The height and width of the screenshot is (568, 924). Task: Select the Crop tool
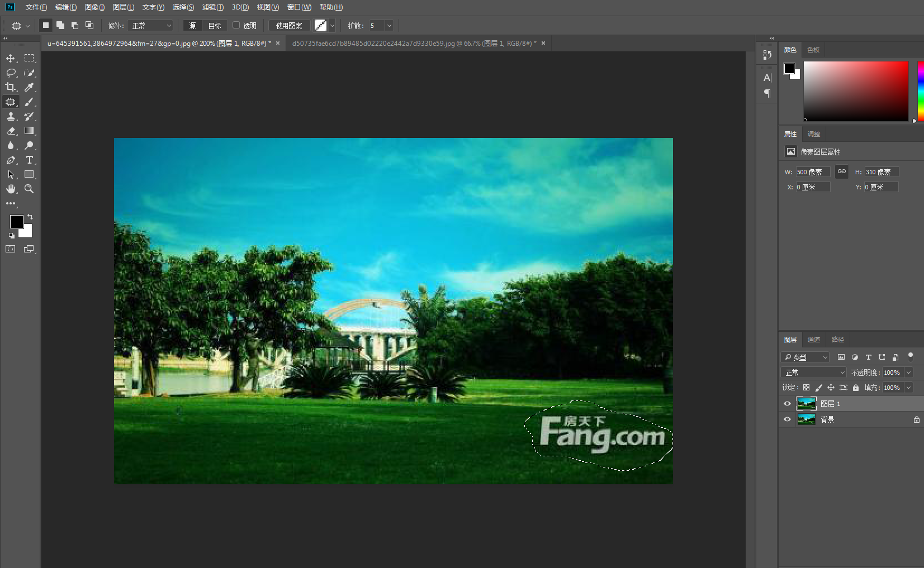point(11,87)
